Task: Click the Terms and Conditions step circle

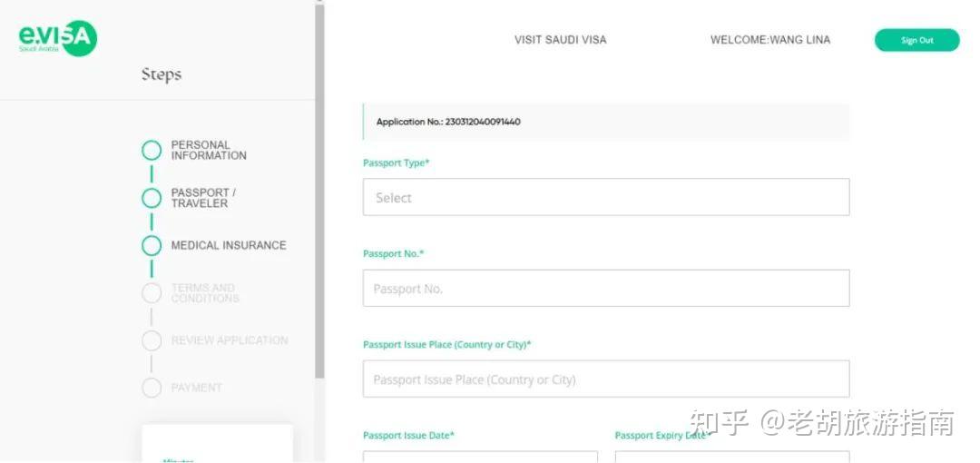Action: pyautogui.click(x=152, y=293)
